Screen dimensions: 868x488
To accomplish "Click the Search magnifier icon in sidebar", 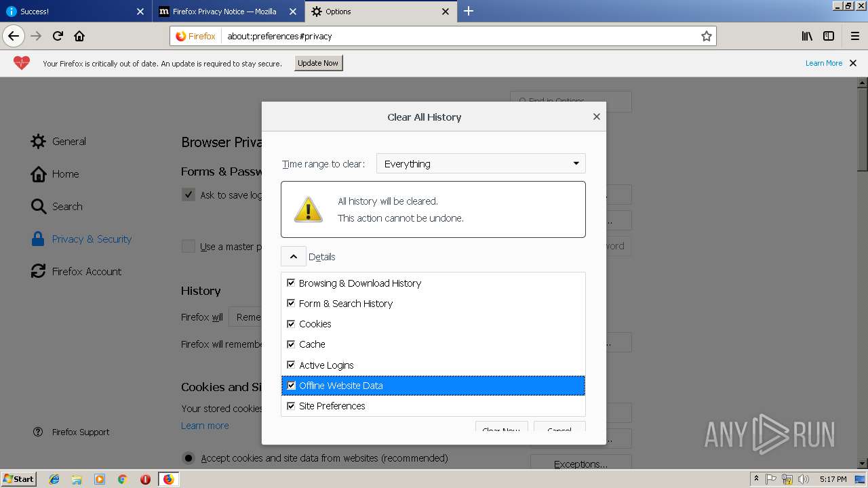I will pyautogui.click(x=38, y=206).
